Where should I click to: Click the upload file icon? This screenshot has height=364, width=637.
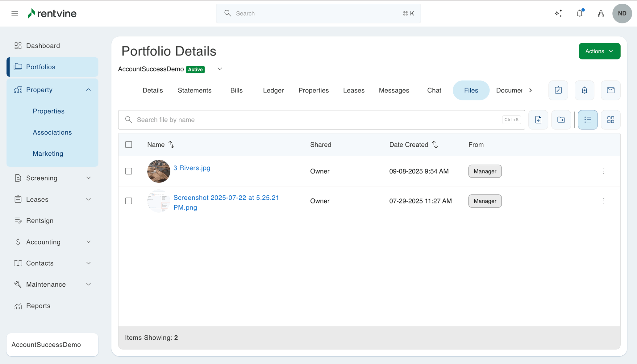coord(538,120)
